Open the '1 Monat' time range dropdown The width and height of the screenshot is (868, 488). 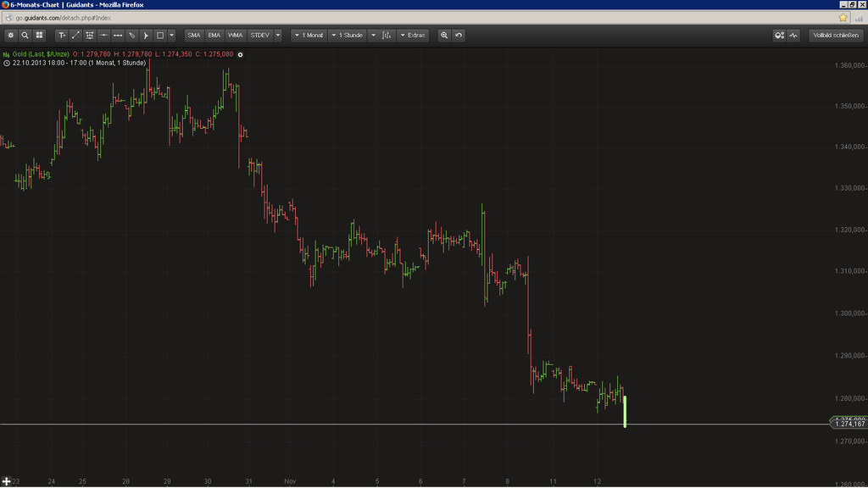[x=309, y=36]
